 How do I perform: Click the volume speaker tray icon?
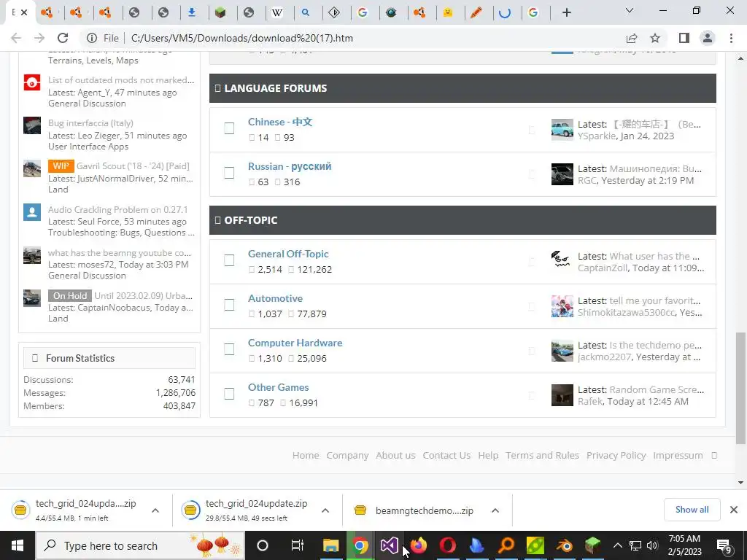pyautogui.click(x=652, y=545)
